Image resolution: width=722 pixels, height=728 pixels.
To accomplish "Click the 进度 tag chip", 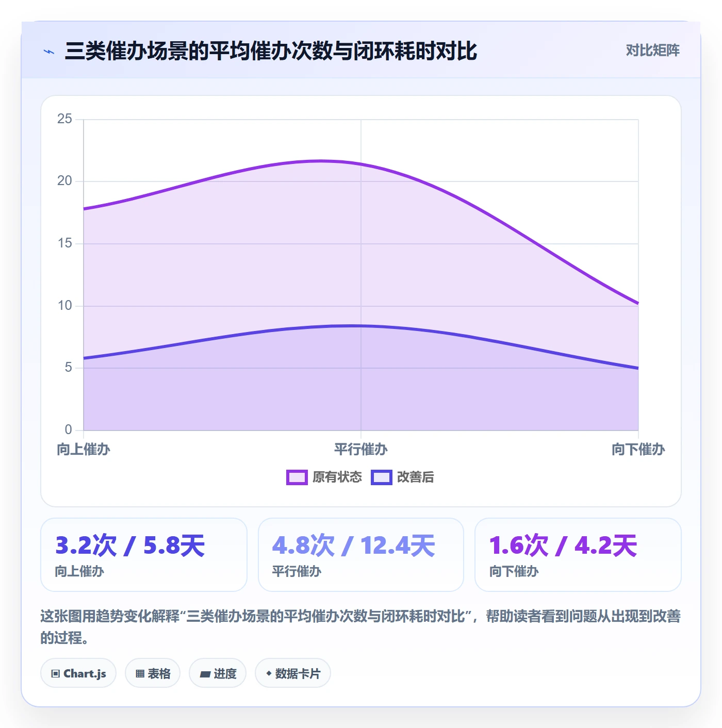I will (218, 673).
